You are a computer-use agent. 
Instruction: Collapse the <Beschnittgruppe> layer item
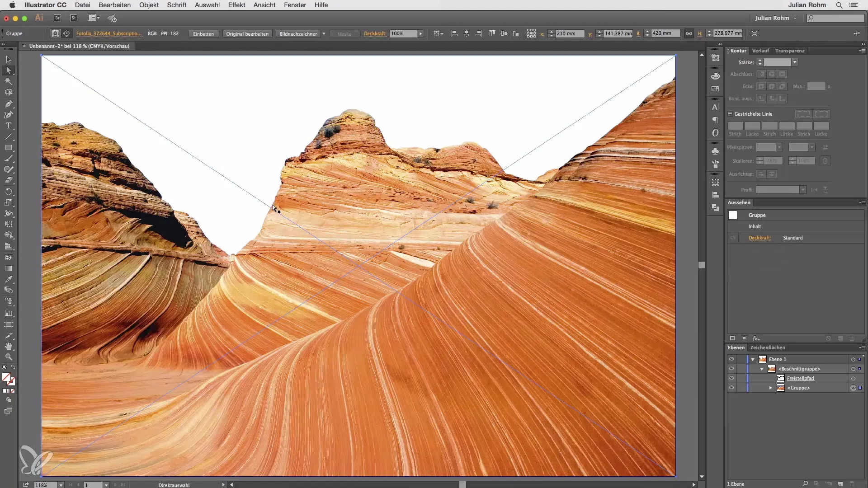(762, 369)
